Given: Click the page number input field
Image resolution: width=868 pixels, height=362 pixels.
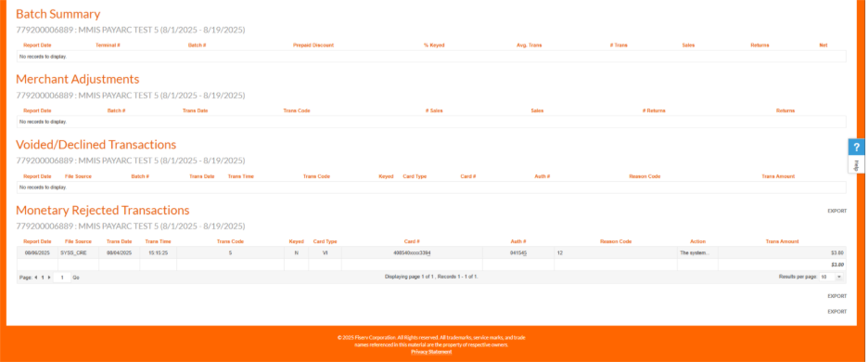Looking at the screenshot, I should coord(62,278).
